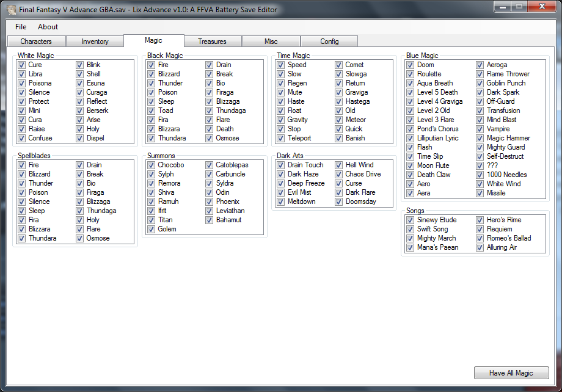Screen dimensions: 562x392
Task: Switch to the Treasures tab
Action: (212, 42)
